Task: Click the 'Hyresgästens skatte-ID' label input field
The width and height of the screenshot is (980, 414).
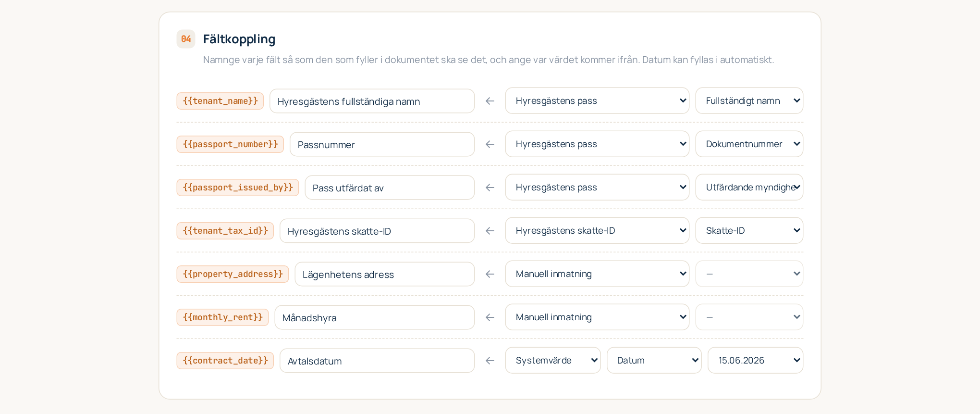Action: 377,231
